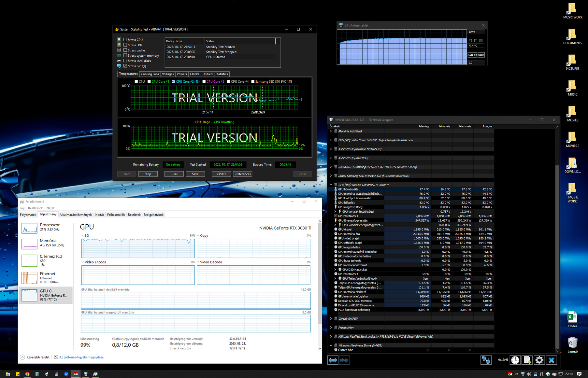Image resolution: width=588 pixels, height=378 pixels.
Task: Open Chrome from the taskbar
Action: coord(27,374)
